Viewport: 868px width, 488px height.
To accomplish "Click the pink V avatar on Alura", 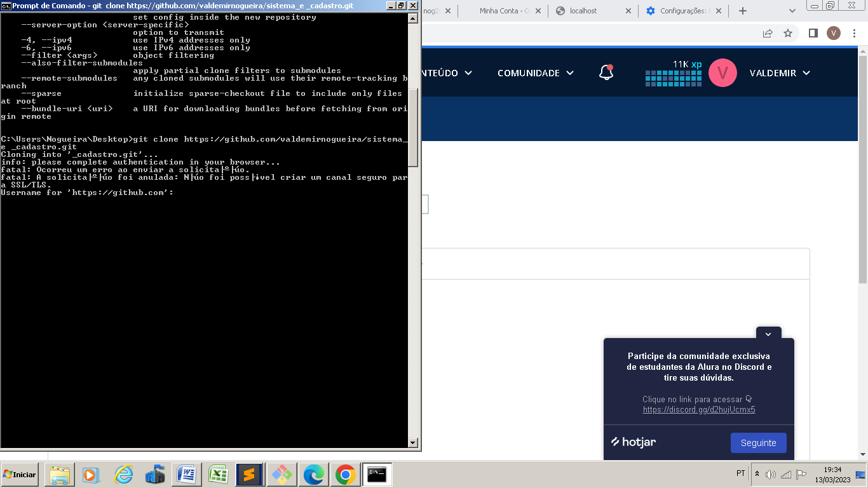I will coord(722,72).
